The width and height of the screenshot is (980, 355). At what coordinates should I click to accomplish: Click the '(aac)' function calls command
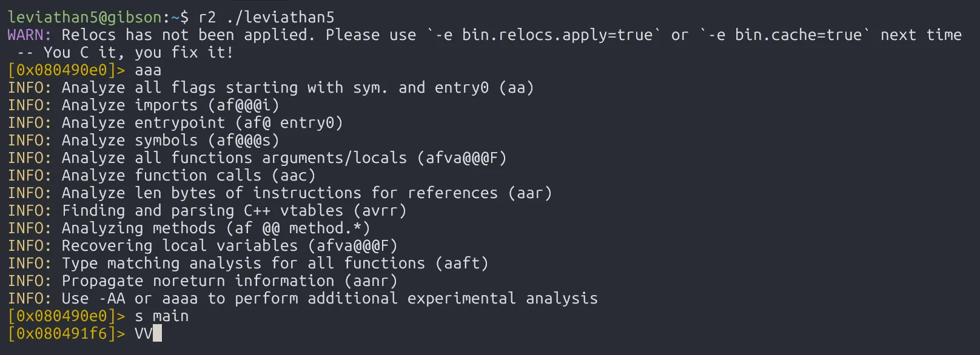pos(294,175)
